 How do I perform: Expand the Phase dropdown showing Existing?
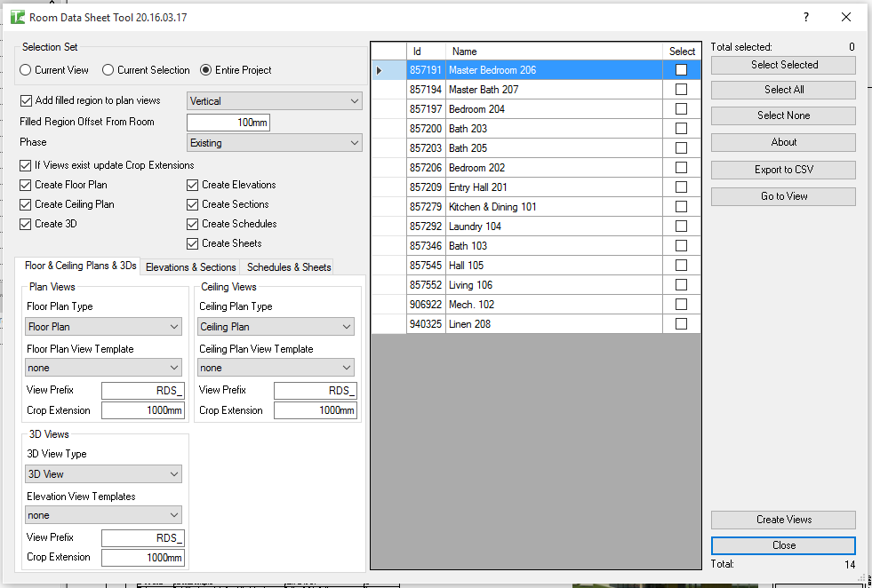(274, 143)
